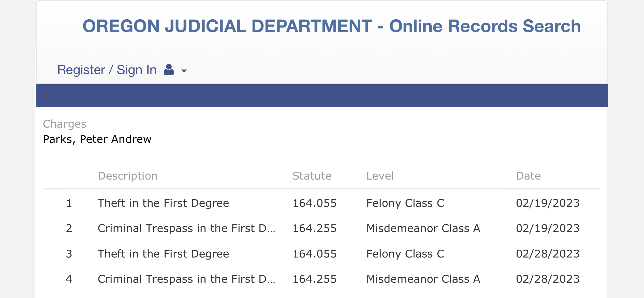
Task: Click Misdemeanor Class A in row 4
Action: (x=423, y=279)
